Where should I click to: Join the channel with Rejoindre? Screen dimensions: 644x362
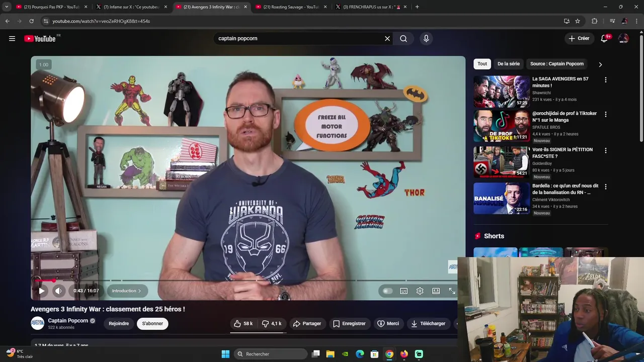(x=119, y=323)
